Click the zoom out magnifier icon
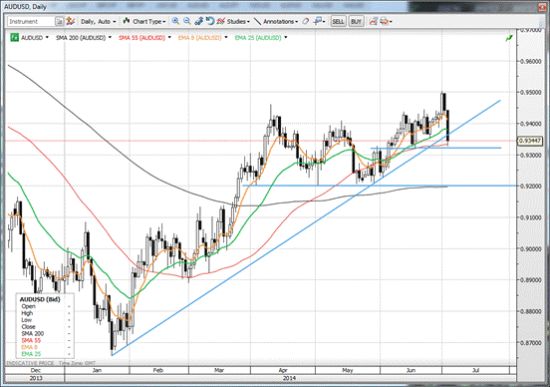This screenshot has height=387, width=550. [187, 21]
